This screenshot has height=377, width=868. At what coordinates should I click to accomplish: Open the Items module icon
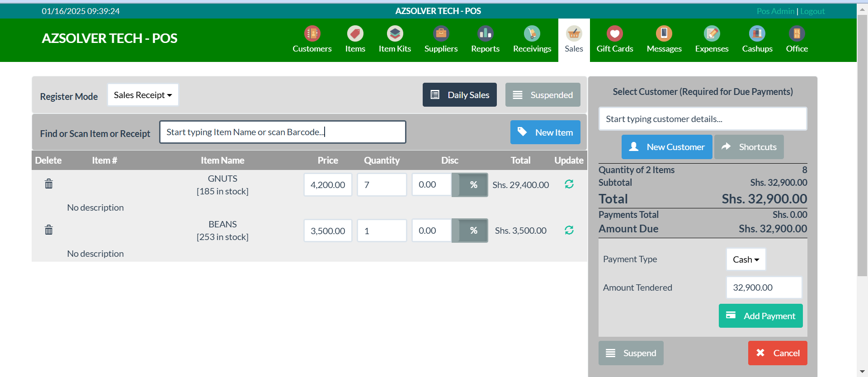(x=355, y=33)
